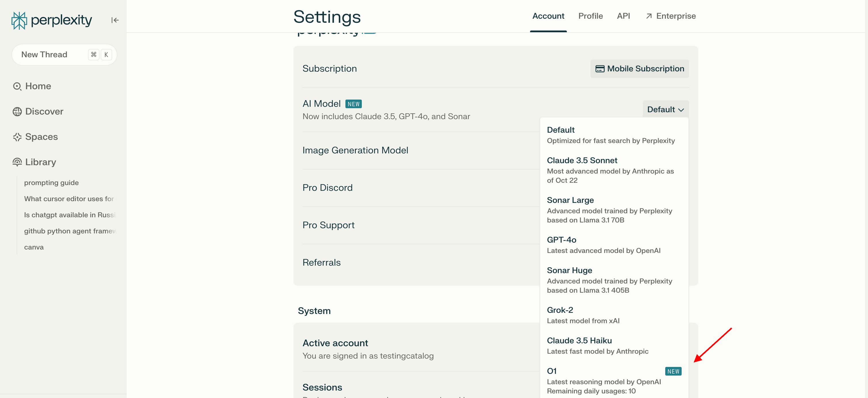
Task: Click the NEW badge next to AI Model
Action: coord(353,104)
